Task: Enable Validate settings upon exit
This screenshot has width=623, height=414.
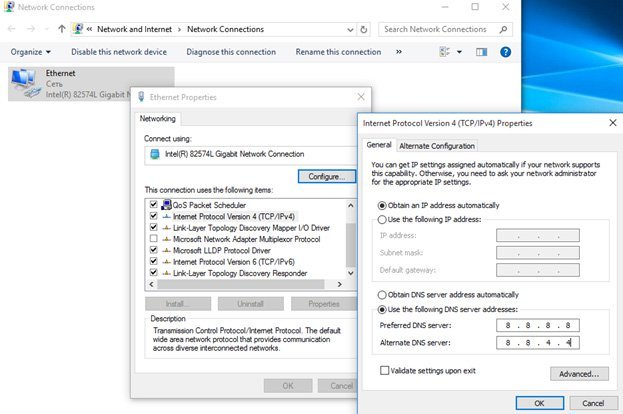Action: [385, 370]
